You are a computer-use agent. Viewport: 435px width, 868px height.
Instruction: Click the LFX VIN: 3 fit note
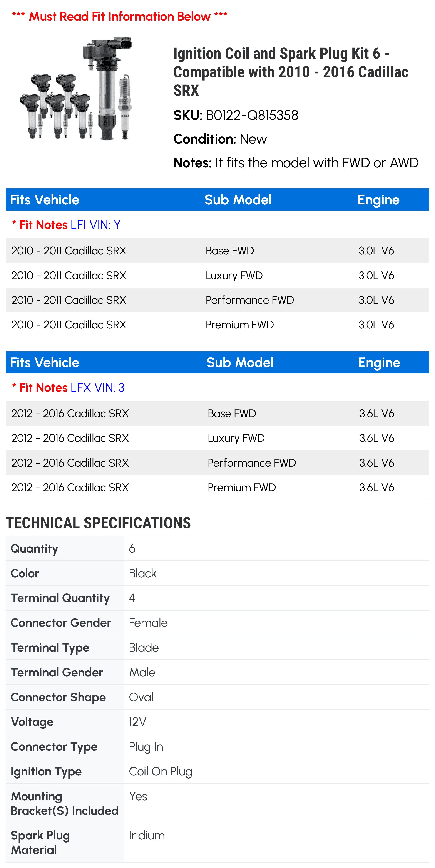coord(97,387)
